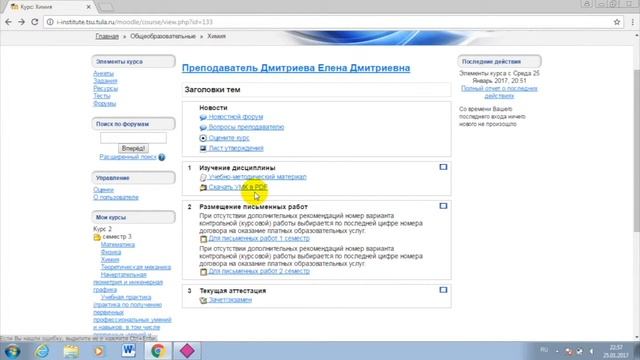Show only topic 1 Изучение дисциплины

[443, 167]
